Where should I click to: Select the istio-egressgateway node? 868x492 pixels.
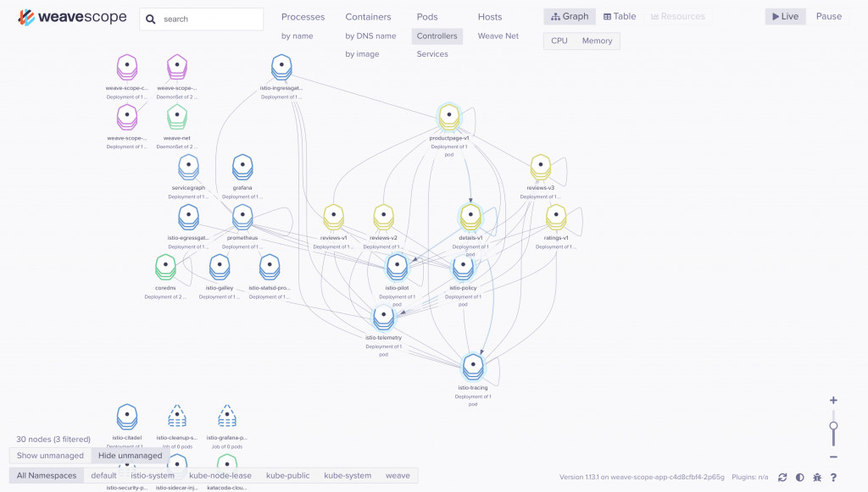click(189, 218)
